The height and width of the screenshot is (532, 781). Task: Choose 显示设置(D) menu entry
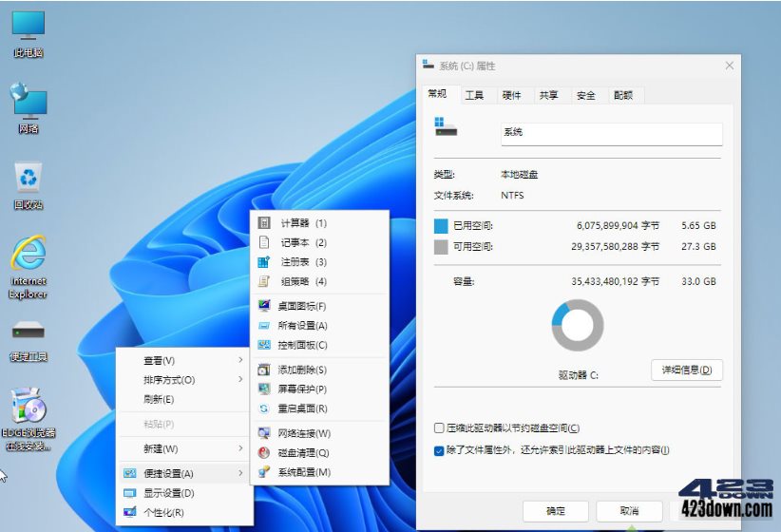pos(184,493)
